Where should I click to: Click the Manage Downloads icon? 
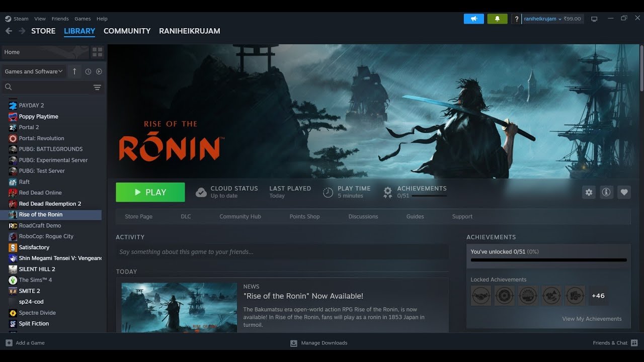coord(294,343)
